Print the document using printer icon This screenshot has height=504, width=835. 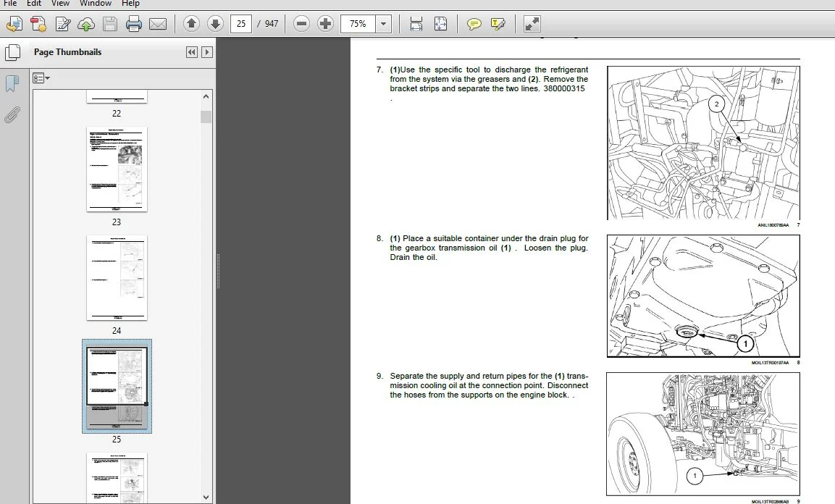[x=134, y=24]
